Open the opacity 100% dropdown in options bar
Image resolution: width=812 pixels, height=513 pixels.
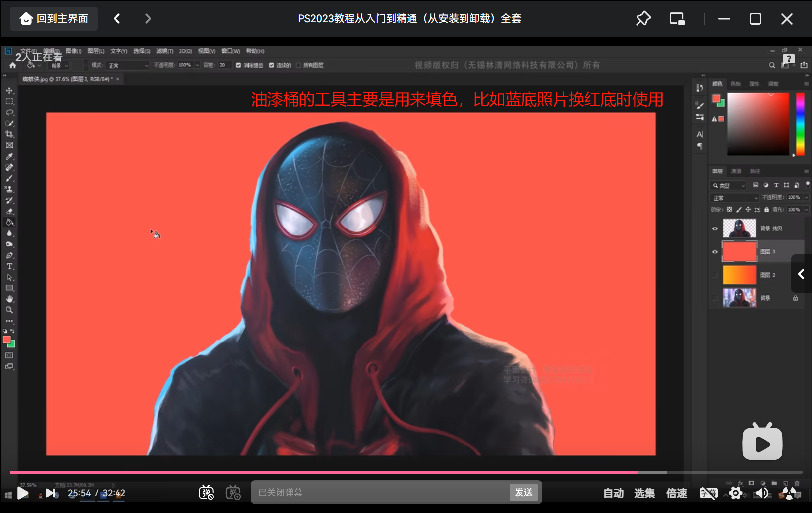tap(197, 65)
